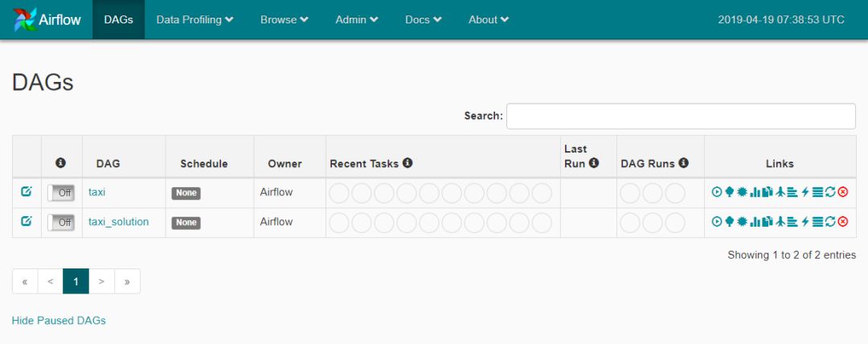Open Landing Times for taxi DAG
This screenshot has width=868, height=344.
780,191
